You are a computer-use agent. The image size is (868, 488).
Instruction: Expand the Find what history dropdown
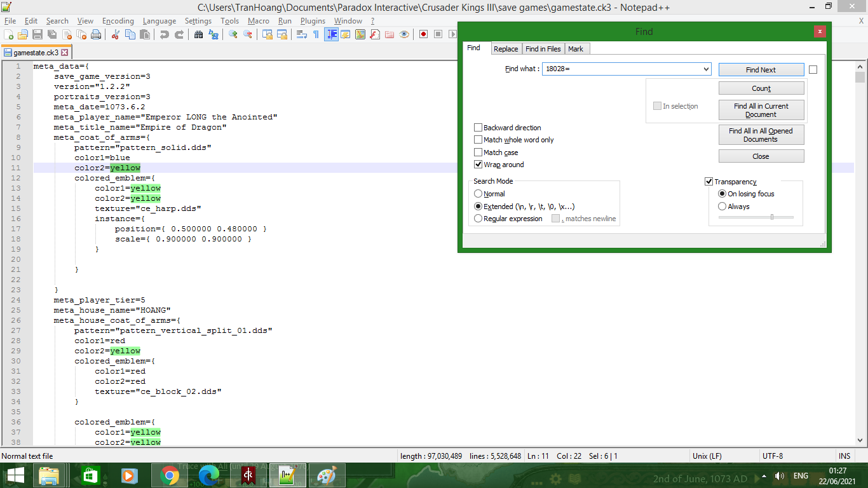click(706, 69)
